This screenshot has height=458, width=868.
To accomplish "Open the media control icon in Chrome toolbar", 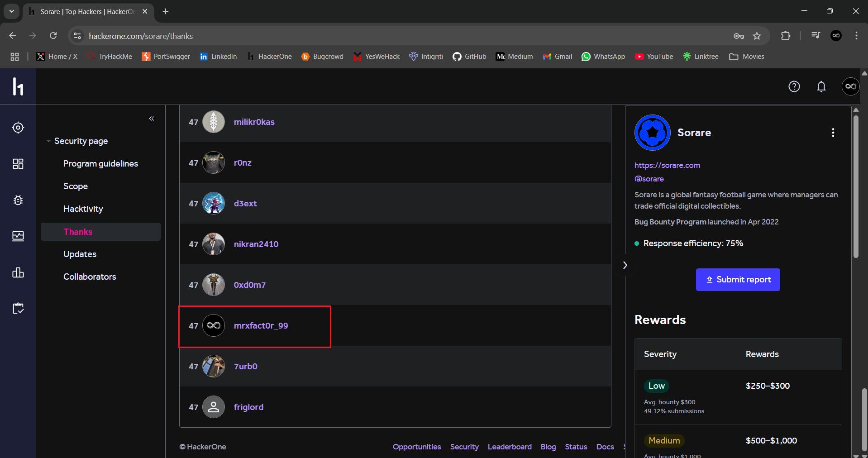I will pos(816,36).
